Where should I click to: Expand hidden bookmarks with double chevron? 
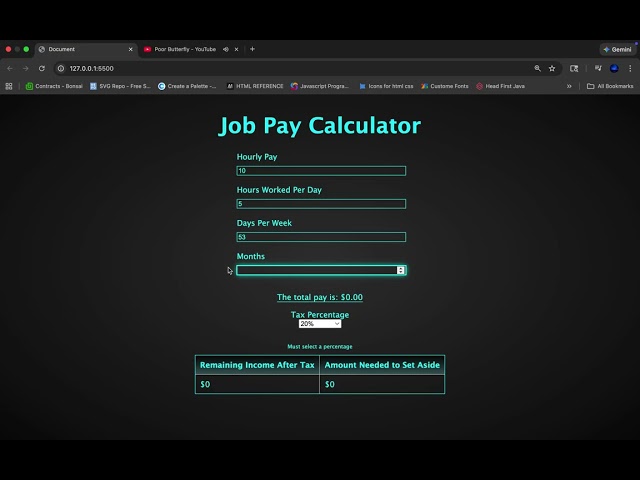click(569, 86)
